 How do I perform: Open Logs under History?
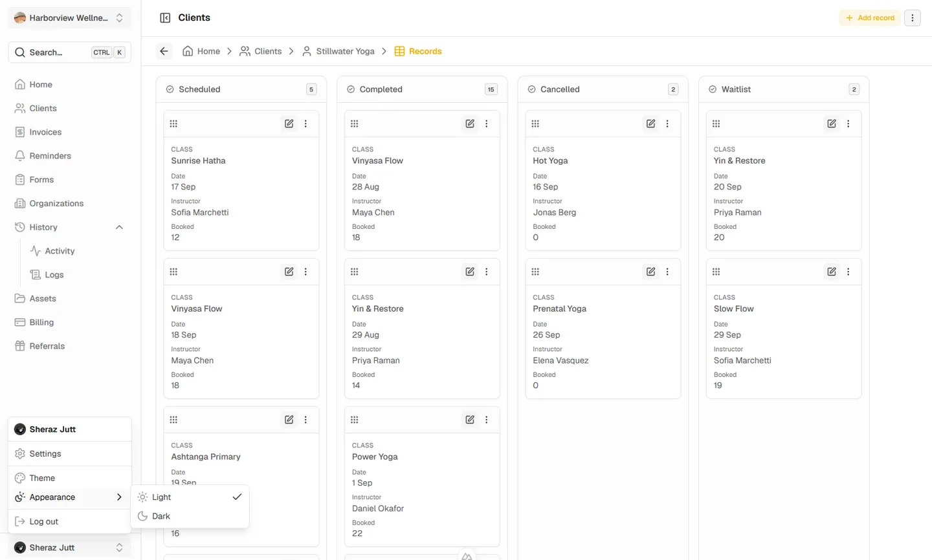77,275
